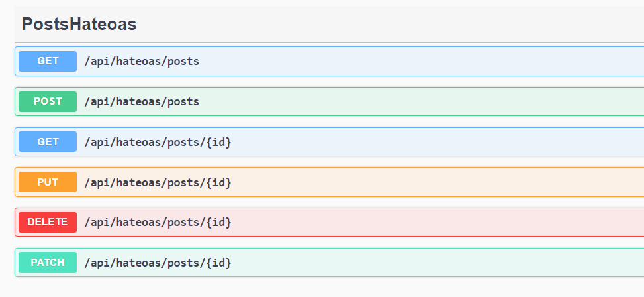Click the orange PUT method badge
This screenshot has width=644, height=297.
tap(48, 182)
